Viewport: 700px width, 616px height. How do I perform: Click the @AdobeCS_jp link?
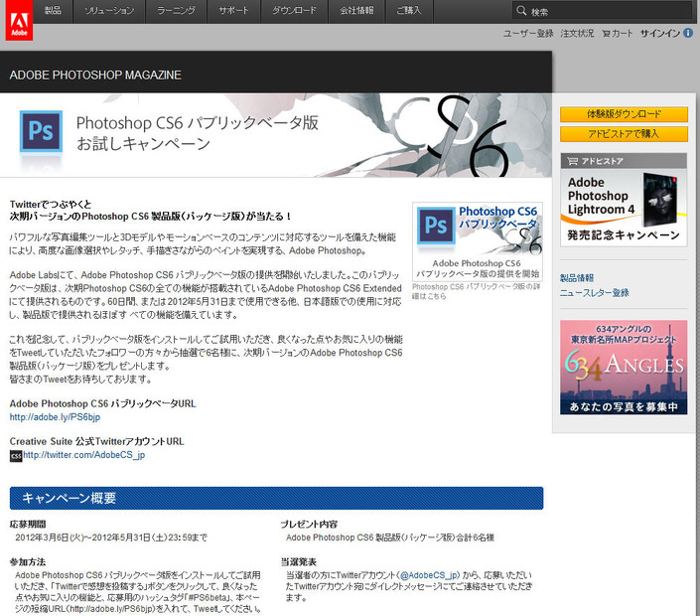pos(429,575)
